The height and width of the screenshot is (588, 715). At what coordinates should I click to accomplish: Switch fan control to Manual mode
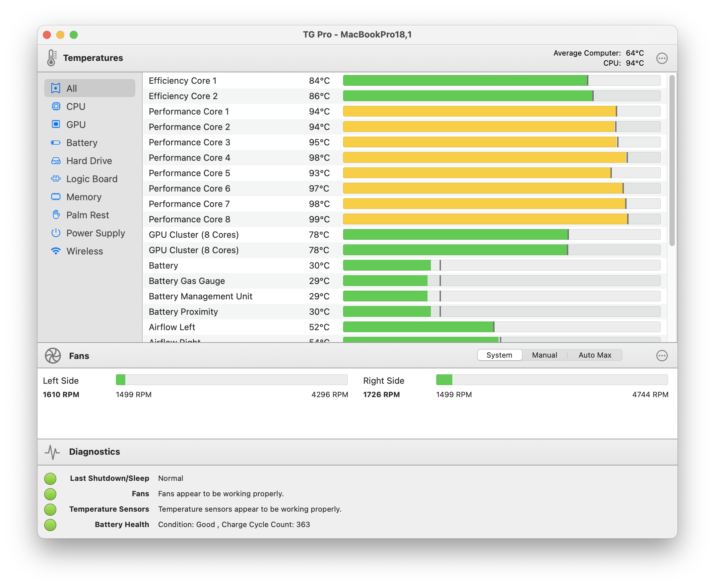pyautogui.click(x=544, y=355)
